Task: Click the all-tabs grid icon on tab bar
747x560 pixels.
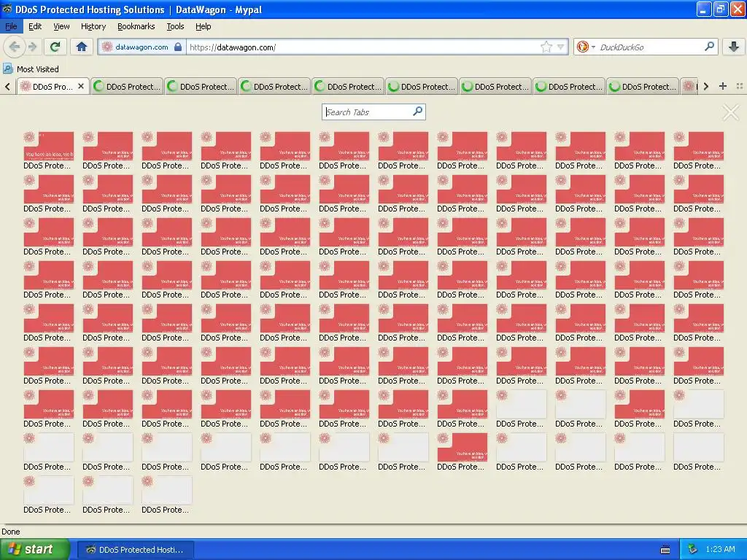Action: click(x=740, y=86)
